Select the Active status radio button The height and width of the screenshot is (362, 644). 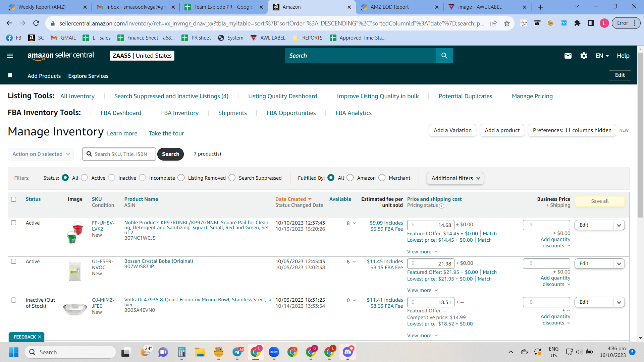pos(85,178)
